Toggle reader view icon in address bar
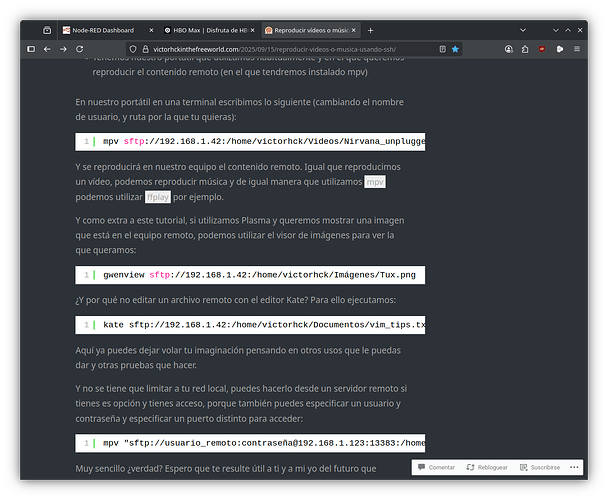The height and width of the screenshot is (500, 608). (x=442, y=49)
